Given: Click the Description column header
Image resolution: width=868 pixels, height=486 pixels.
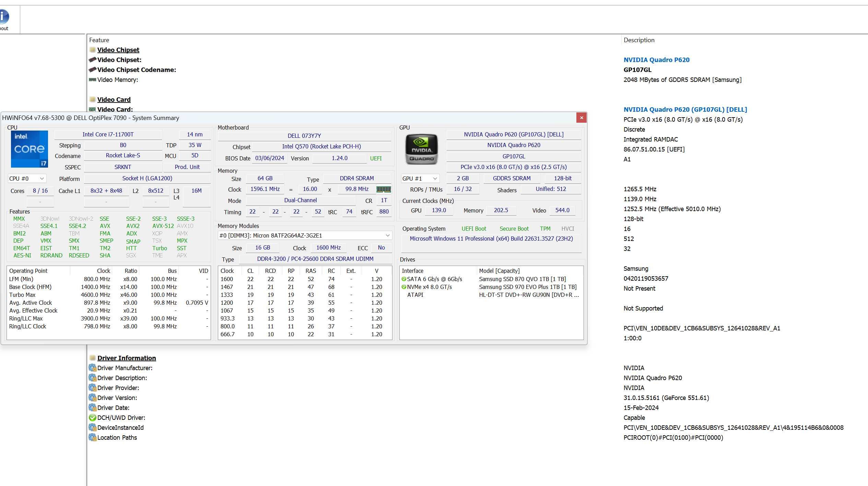Looking at the screenshot, I should (x=639, y=40).
